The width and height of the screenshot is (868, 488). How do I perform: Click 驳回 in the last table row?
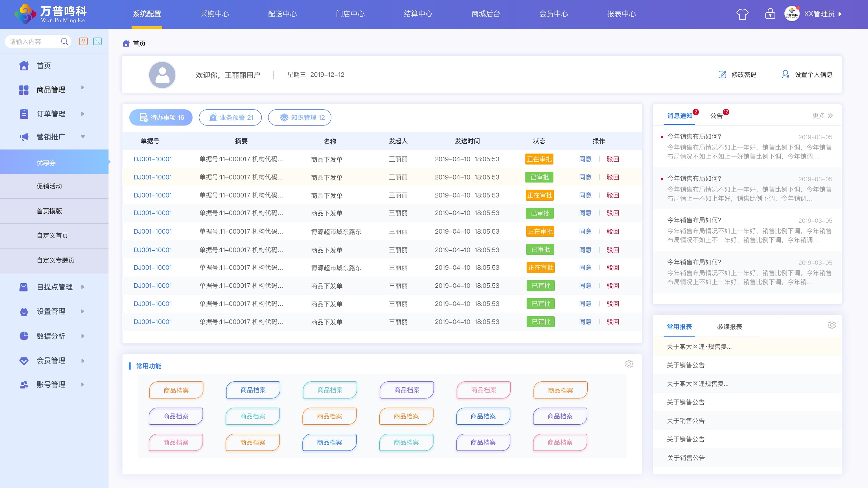tap(613, 322)
